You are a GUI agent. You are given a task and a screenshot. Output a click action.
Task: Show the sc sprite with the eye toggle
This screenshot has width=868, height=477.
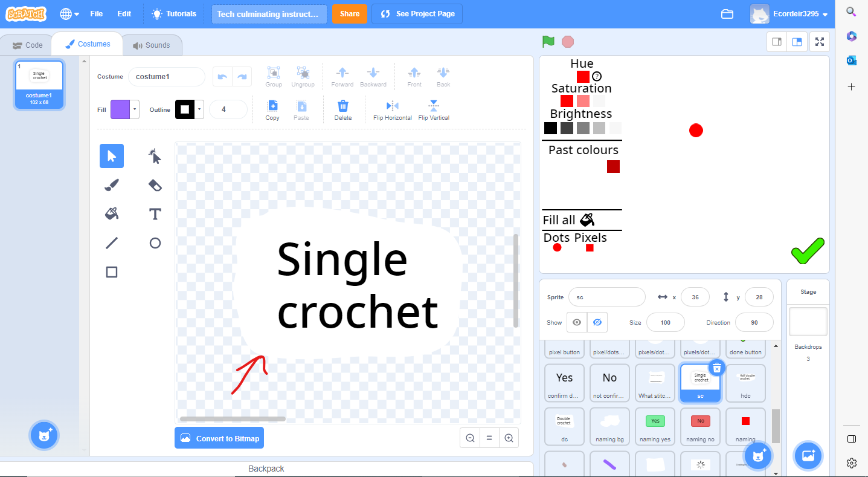point(577,322)
